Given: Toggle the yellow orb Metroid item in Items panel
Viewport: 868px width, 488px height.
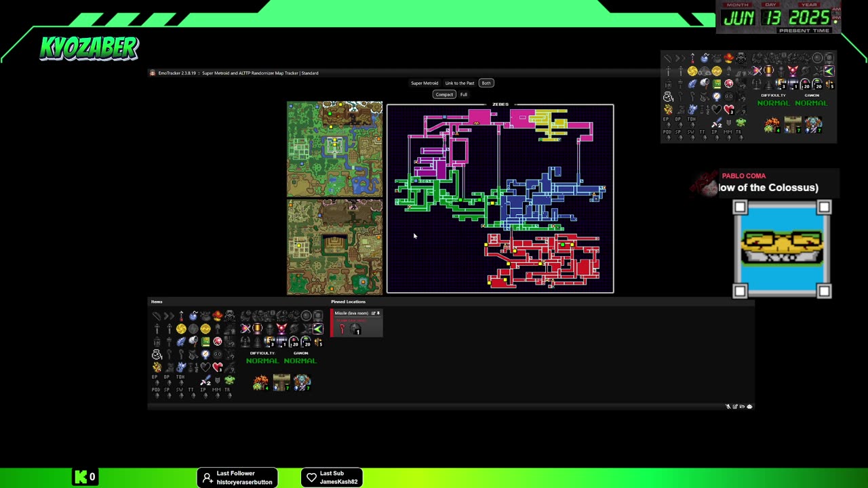Looking at the screenshot, I should tap(257, 329).
